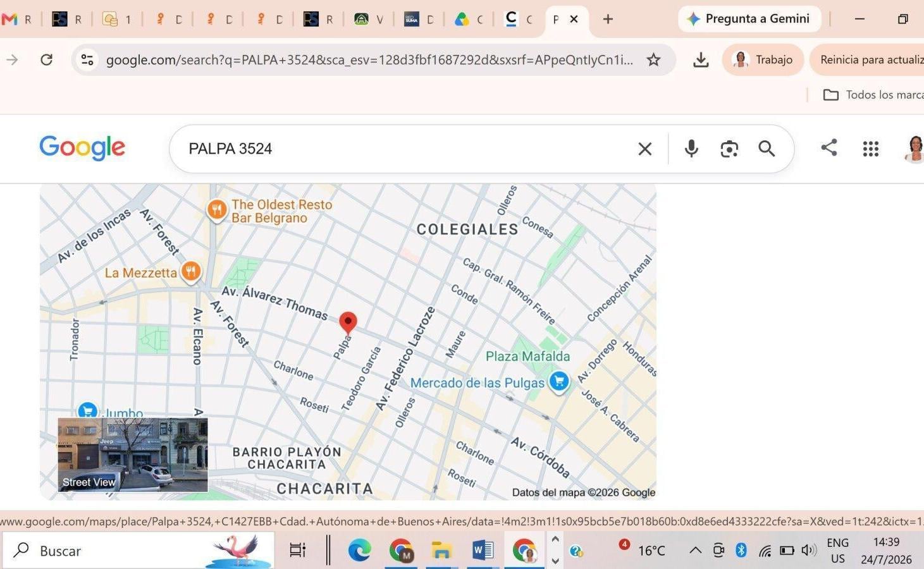
Task: Select The Oldest Resto Bar restaurant marker
Action: tap(217, 209)
